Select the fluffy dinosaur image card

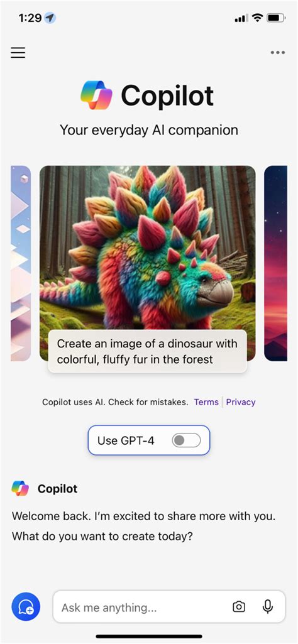click(x=148, y=263)
